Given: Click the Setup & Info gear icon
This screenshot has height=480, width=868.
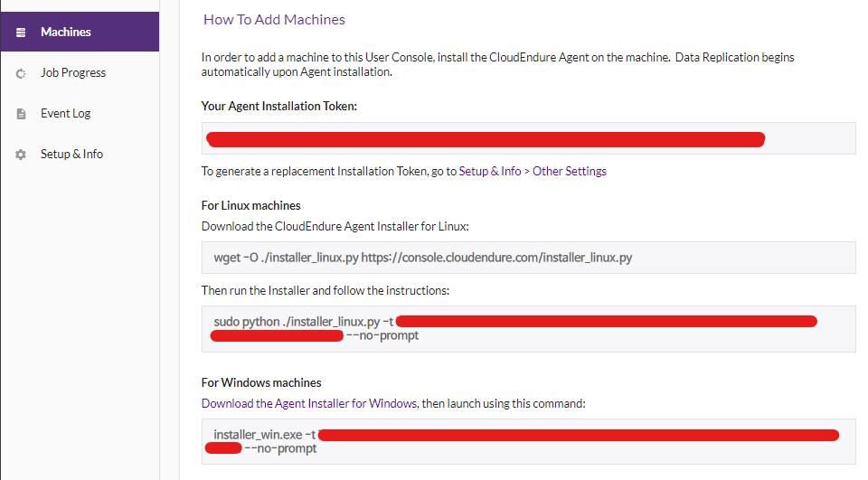Looking at the screenshot, I should coord(21,155).
